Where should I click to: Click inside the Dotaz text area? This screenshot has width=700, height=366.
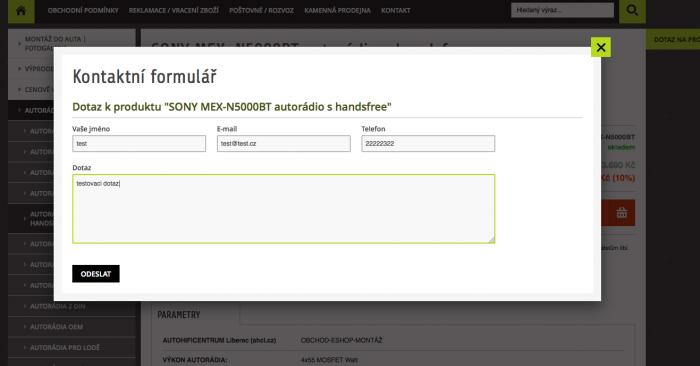point(283,209)
